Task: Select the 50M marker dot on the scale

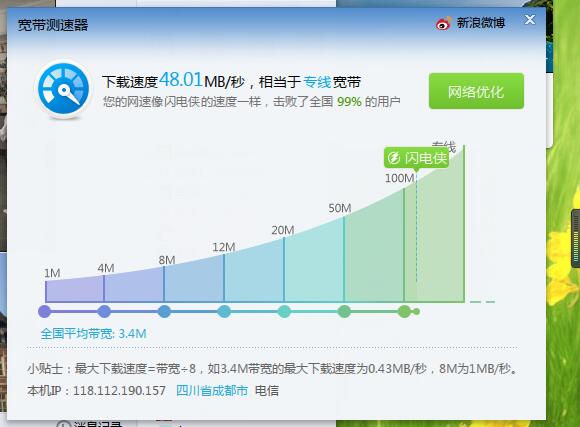Action: click(x=344, y=312)
